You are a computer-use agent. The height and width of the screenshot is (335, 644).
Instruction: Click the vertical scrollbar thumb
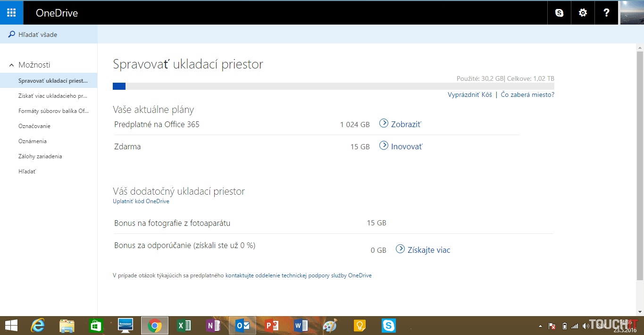[640, 165]
